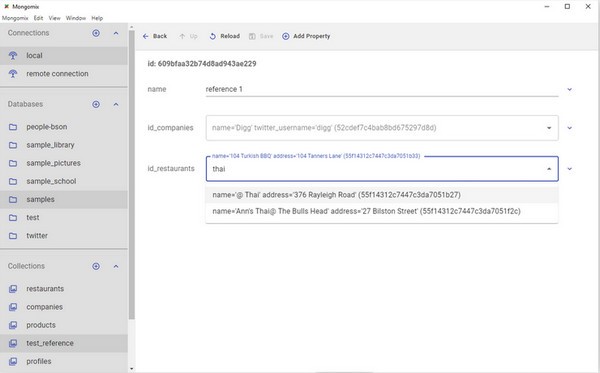Click the restaurants collection icon
The width and height of the screenshot is (600, 373).
click(13, 289)
